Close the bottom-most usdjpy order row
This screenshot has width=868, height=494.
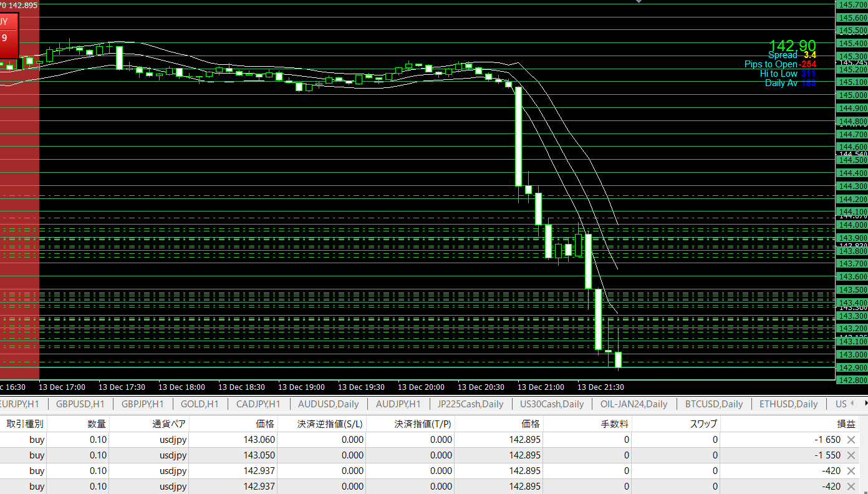pyautogui.click(x=851, y=487)
